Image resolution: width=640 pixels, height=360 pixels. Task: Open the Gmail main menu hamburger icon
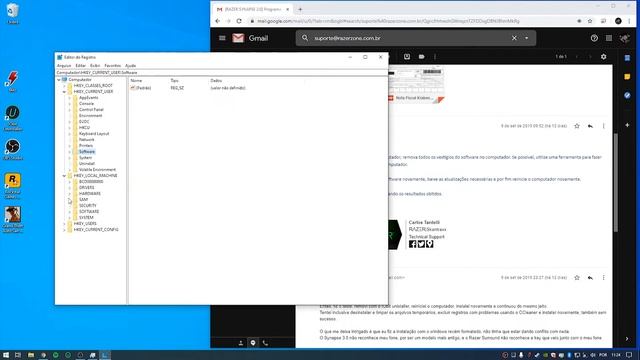(222, 38)
